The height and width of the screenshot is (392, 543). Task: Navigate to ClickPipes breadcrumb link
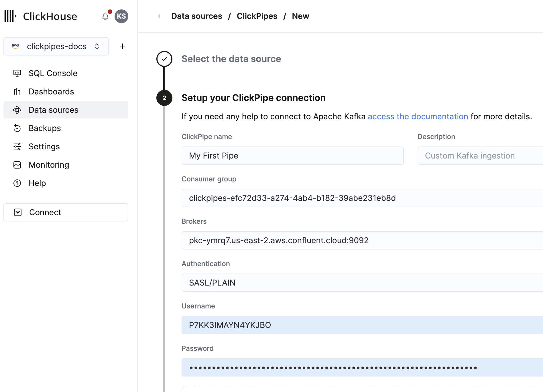[x=257, y=16]
